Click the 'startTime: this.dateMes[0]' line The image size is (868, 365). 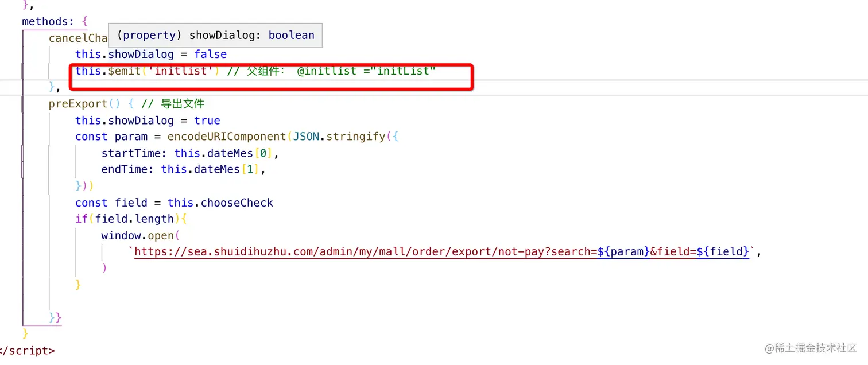[x=190, y=153]
